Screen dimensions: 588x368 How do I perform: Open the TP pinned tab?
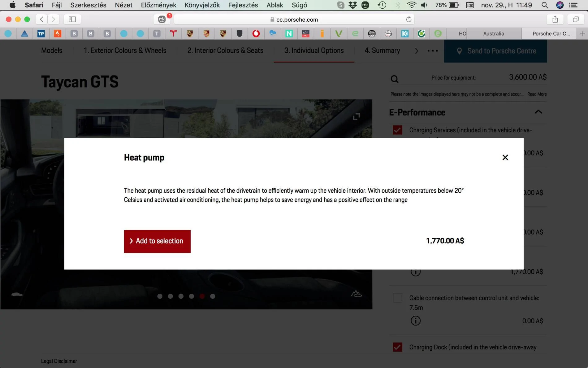pyautogui.click(x=41, y=33)
